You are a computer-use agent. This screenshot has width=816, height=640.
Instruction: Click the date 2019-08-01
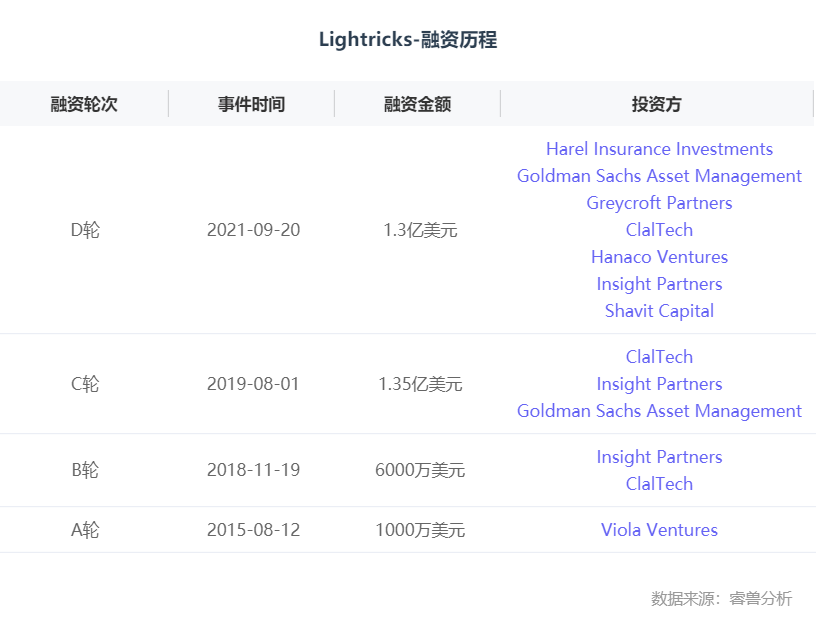(x=253, y=384)
